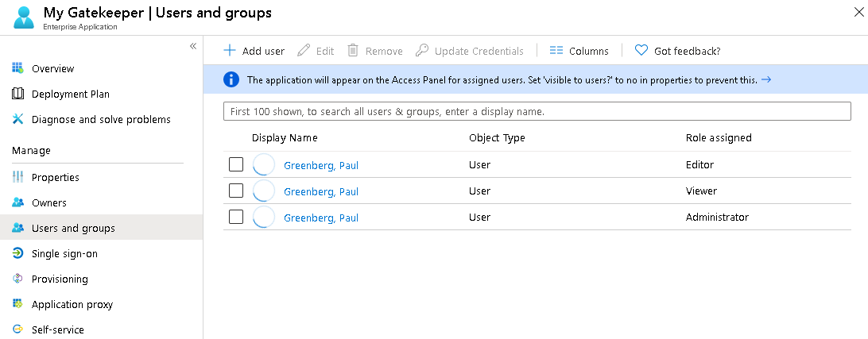Click the arrow at the end of the info banner
868x339 pixels.
pos(766,79)
